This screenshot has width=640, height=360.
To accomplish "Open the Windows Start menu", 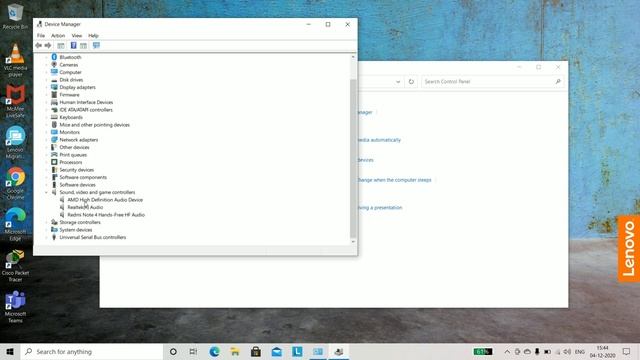I will click(x=10, y=351).
